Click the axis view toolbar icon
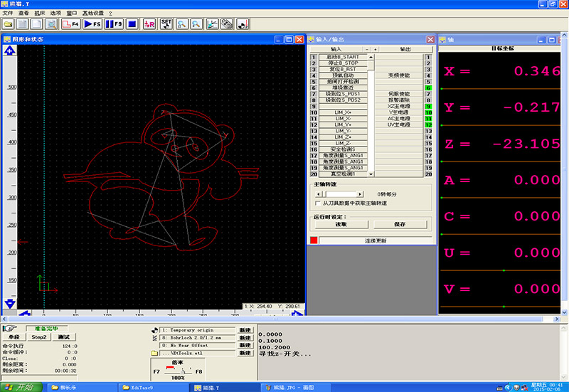 click(212, 24)
